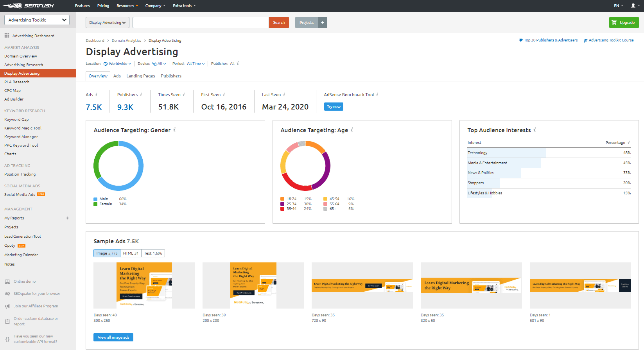Click info icon for Audience Targeting: Gender
Viewport: 644px width, 350px height.
tap(174, 130)
